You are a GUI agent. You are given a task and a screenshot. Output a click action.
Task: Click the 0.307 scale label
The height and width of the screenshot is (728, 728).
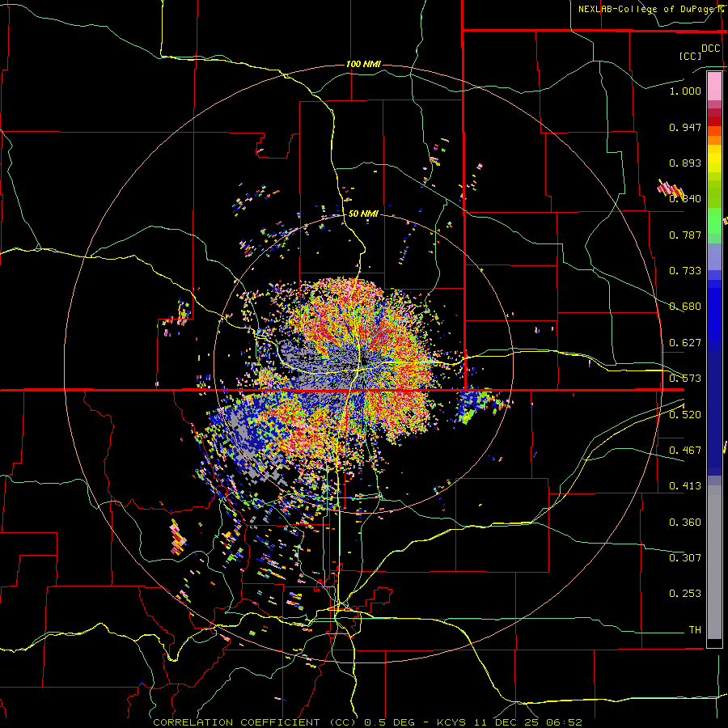[x=685, y=558]
